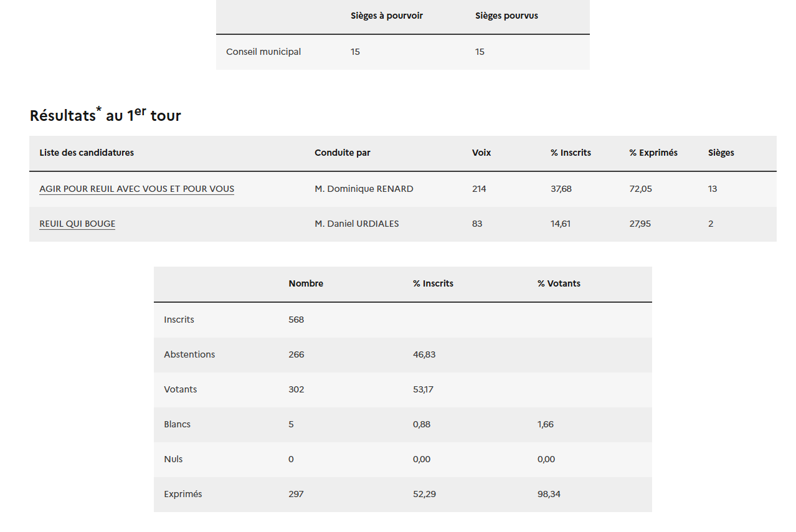Click the Nombre column header
Image resolution: width=796 pixels, height=532 pixels.
(306, 283)
